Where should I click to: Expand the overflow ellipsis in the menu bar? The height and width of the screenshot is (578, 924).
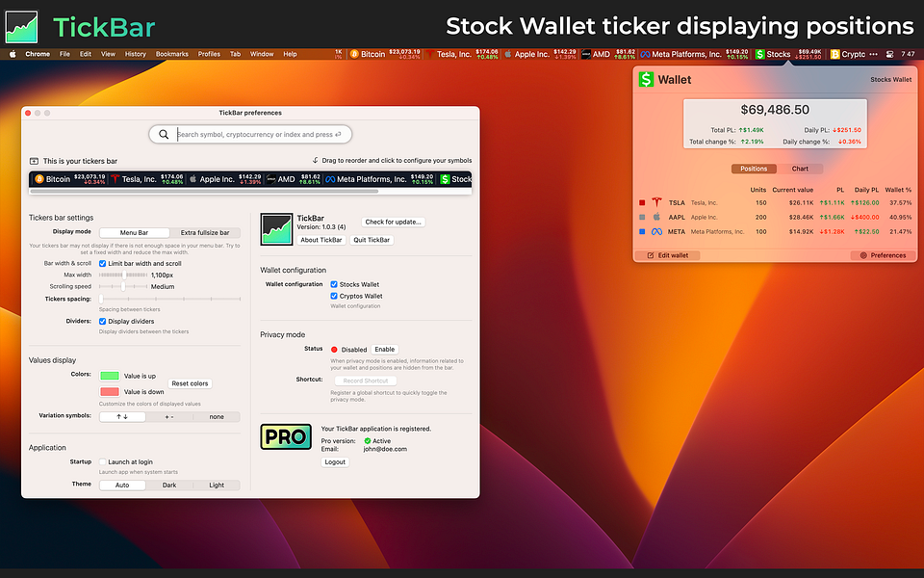pos(874,55)
